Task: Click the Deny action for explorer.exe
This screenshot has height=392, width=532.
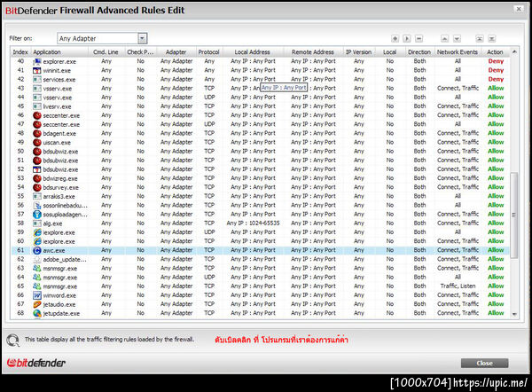Action: pyautogui.click(x=496, y=61)
